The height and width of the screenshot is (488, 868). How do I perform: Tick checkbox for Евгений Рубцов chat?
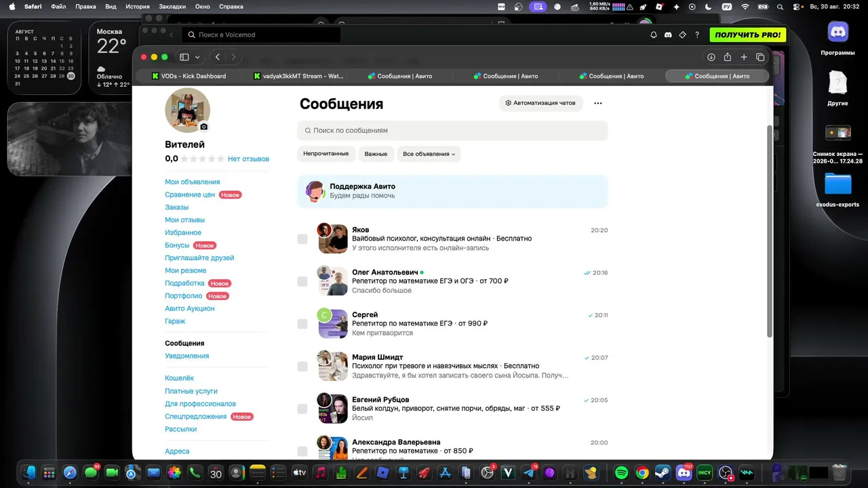click(302, 409)
